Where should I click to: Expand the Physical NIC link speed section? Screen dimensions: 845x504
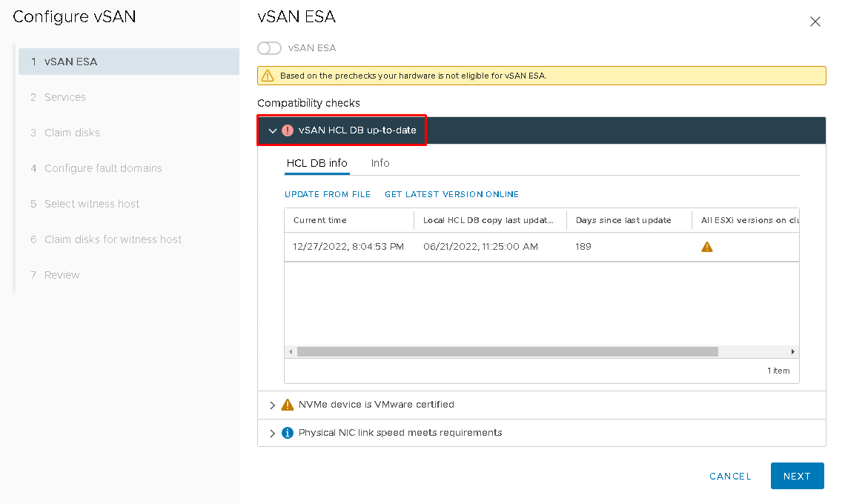(272, 432)
